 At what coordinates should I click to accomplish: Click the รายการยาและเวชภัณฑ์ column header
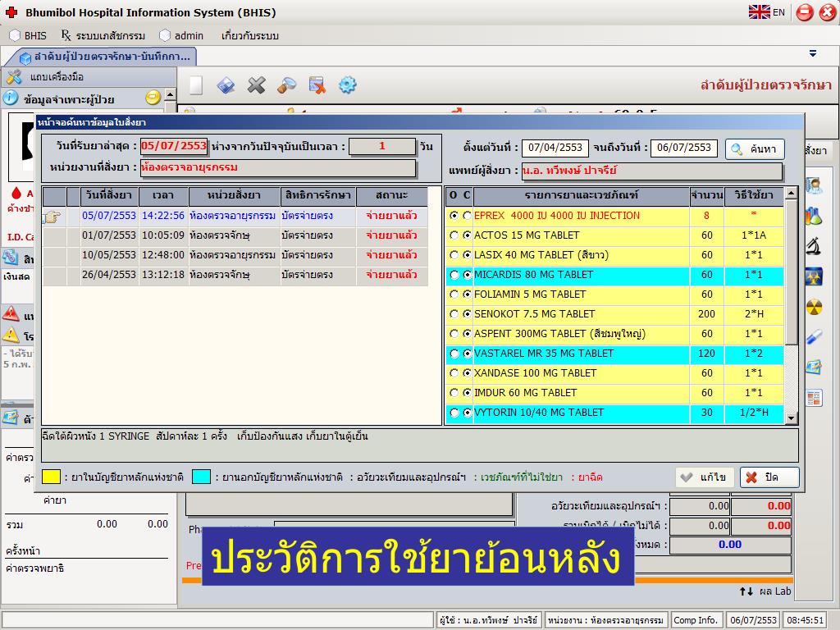[582, 195]
